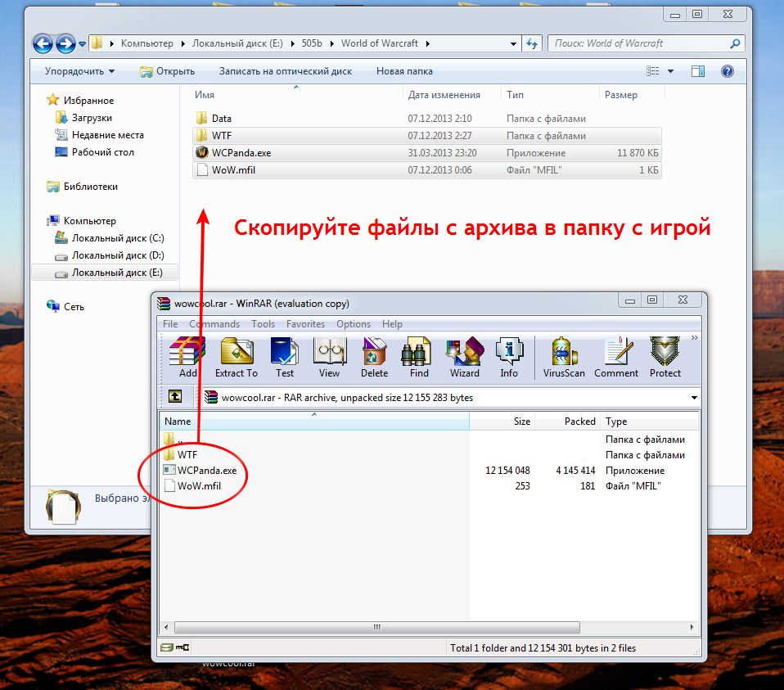Viewport: 784px width, 690px height.
Task: Click the Delete icon in WinRAR
Action: coord(375,357)
